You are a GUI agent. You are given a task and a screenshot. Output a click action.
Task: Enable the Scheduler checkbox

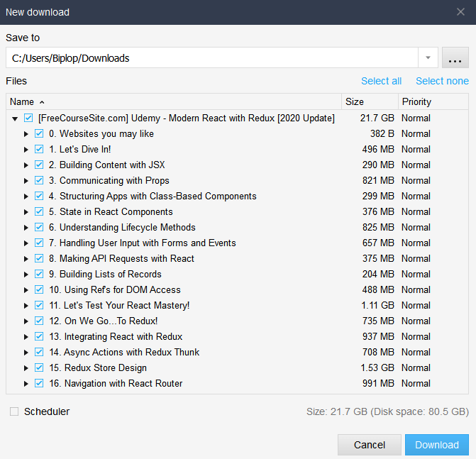(x=14, y=411)
